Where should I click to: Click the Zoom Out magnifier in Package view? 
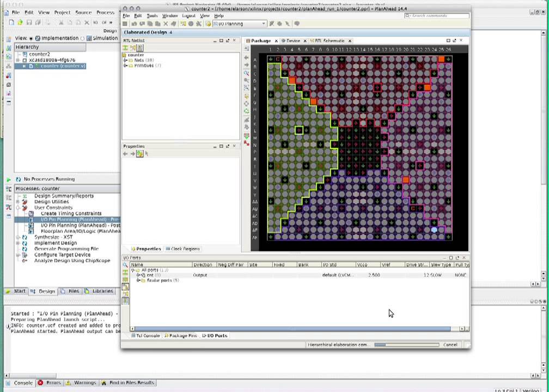tap(247, 81)
